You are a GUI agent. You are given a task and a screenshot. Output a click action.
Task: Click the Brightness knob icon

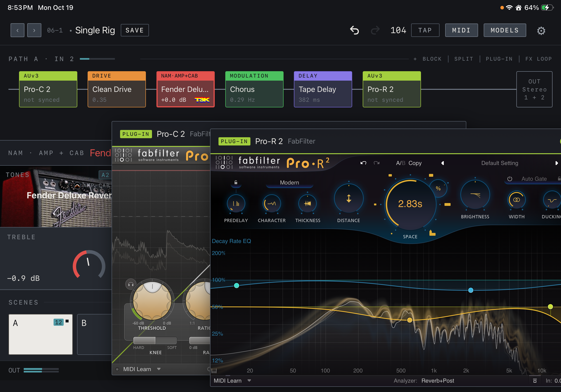(475, 195)
